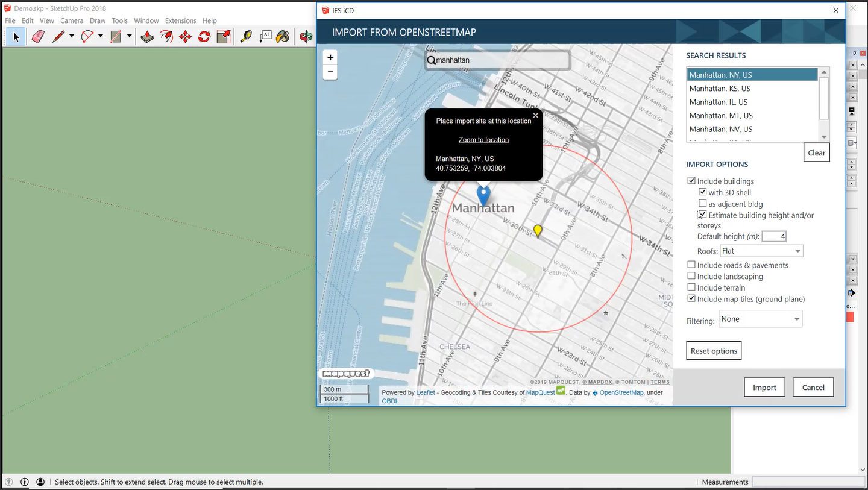Viewport: 868px width, 490px height.
Task: Open the OpenStreetMap attribution link
Action: point(621,392)
